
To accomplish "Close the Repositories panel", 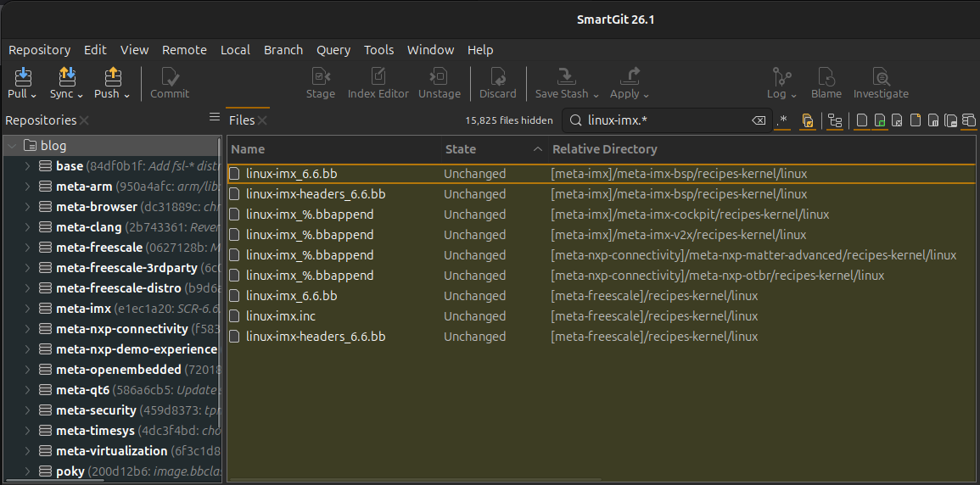I will click(84, 120).
